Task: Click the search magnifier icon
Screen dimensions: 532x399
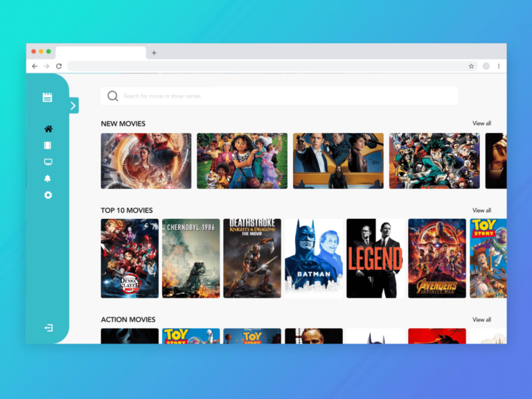Action: (113, 96)
